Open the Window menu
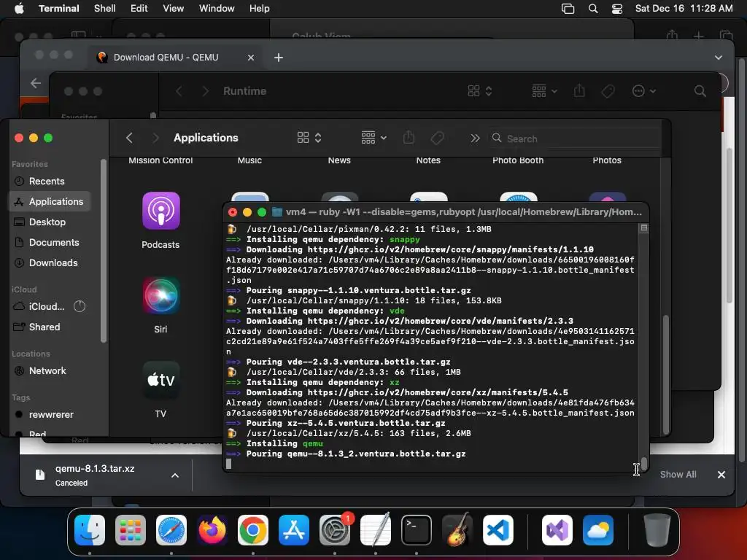This screenshot has width=747, height=560. (x=217, y=9)
